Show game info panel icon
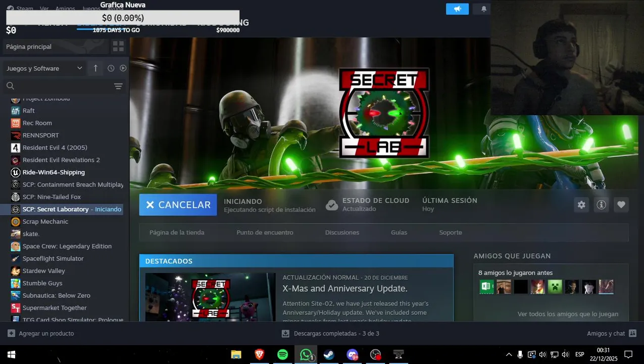The image size is (644, 364). tap(601, 205)
